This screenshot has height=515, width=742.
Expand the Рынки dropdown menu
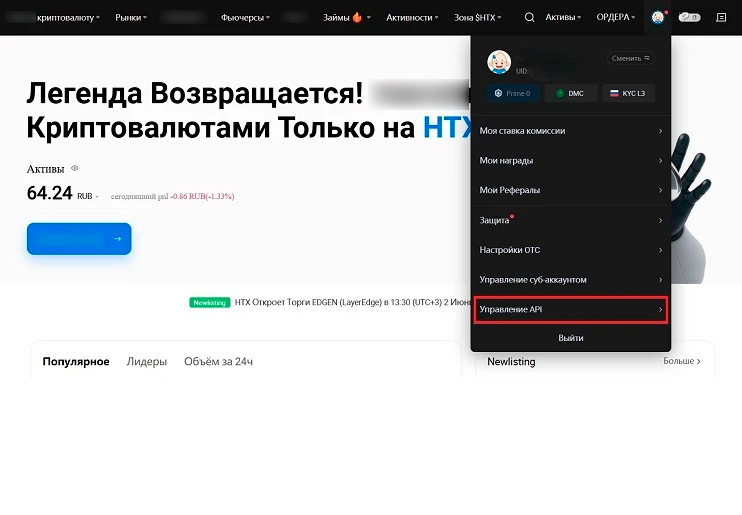pos(130,18)
